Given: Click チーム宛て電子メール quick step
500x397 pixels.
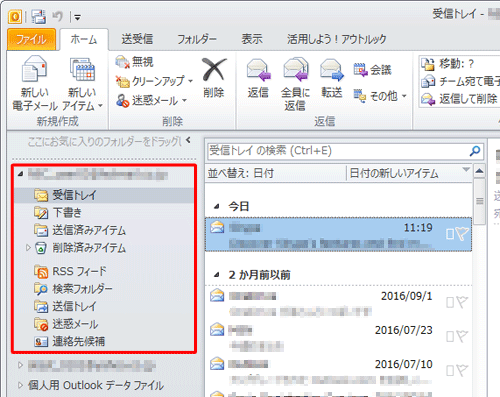Looking at the screenshot, I should click(460, 81).
